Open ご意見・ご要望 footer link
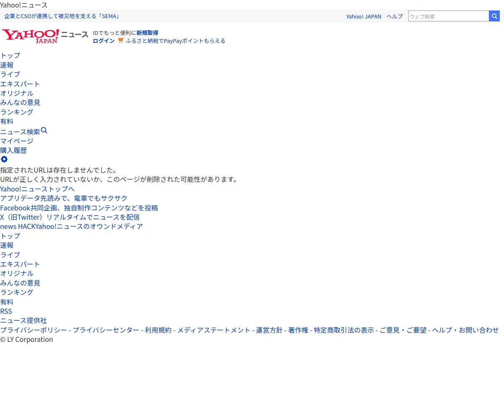The width and height of the screenshot is (504, 420). coord(403,330)
